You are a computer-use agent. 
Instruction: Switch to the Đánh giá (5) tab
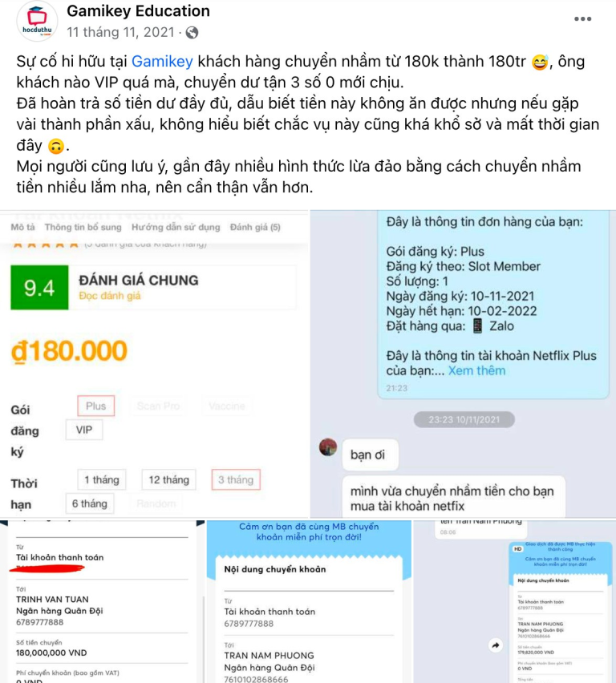pyautogui.click(x=255, y=227)
